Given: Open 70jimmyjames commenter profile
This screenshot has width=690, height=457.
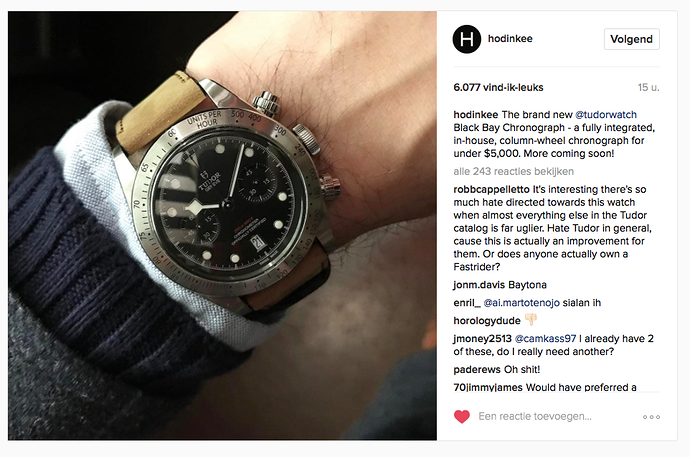Looking at the screenshot, I should tap(488, 388).
